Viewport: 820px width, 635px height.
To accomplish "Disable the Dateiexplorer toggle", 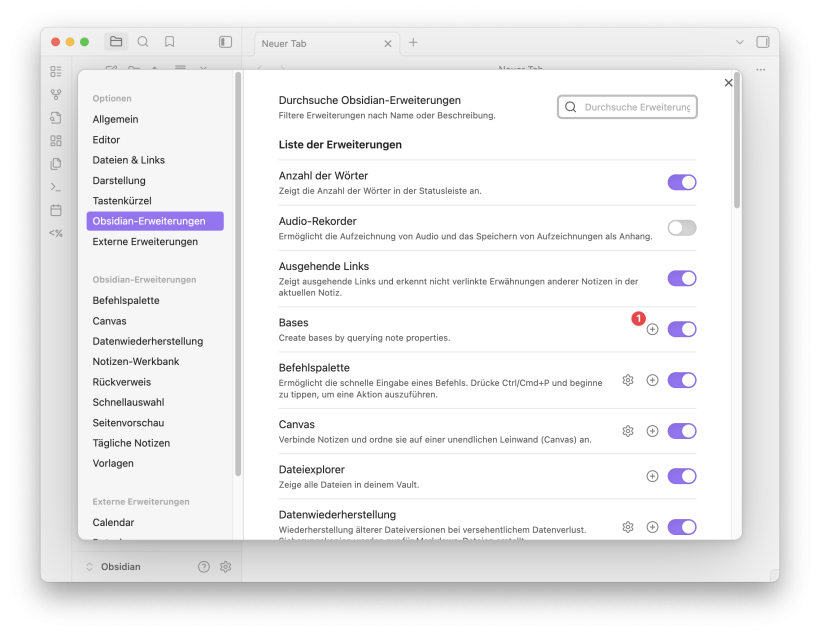I will pos(682,476).
